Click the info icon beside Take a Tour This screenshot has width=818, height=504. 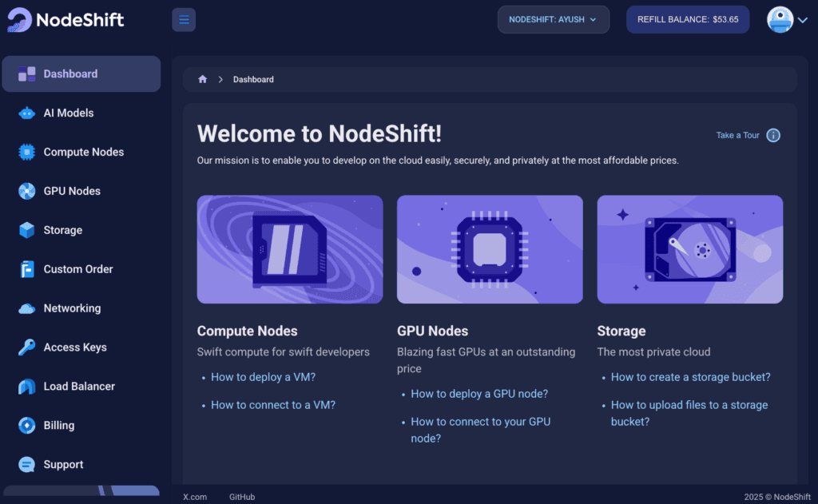click(x=773, y=136)
